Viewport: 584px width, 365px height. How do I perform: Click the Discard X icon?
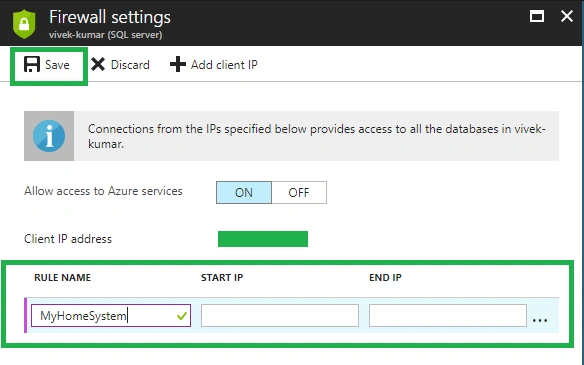pyautogui.click(x=98, y=64)
